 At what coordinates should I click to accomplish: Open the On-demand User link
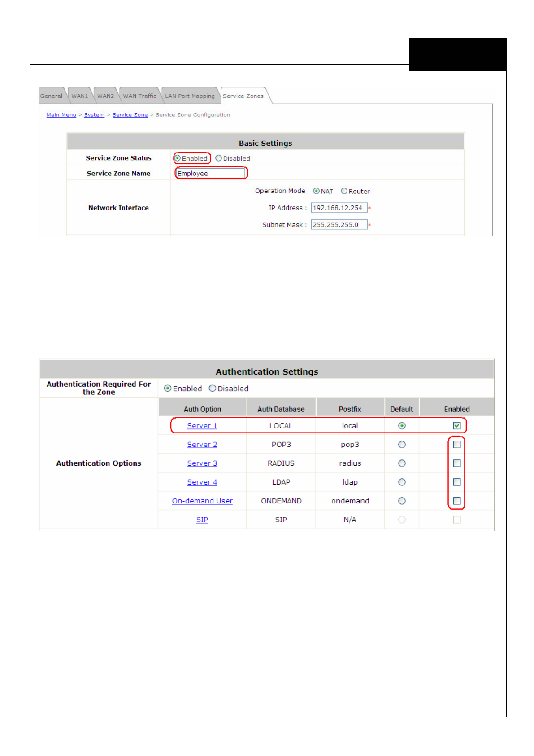202,501
